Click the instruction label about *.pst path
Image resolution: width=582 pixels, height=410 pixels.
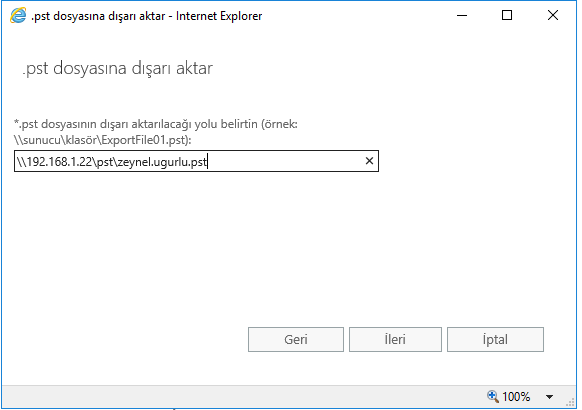pos(156,124)
